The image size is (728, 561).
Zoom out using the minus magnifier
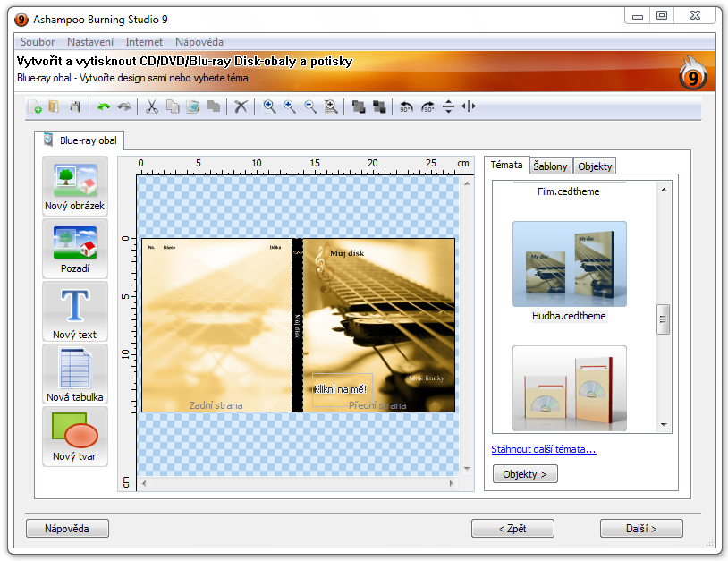310,106
